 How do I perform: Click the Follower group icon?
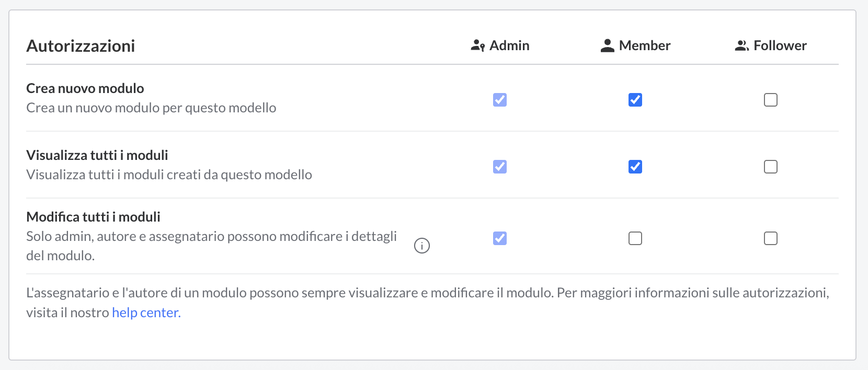pyautogui.click(x=741, y=46)
